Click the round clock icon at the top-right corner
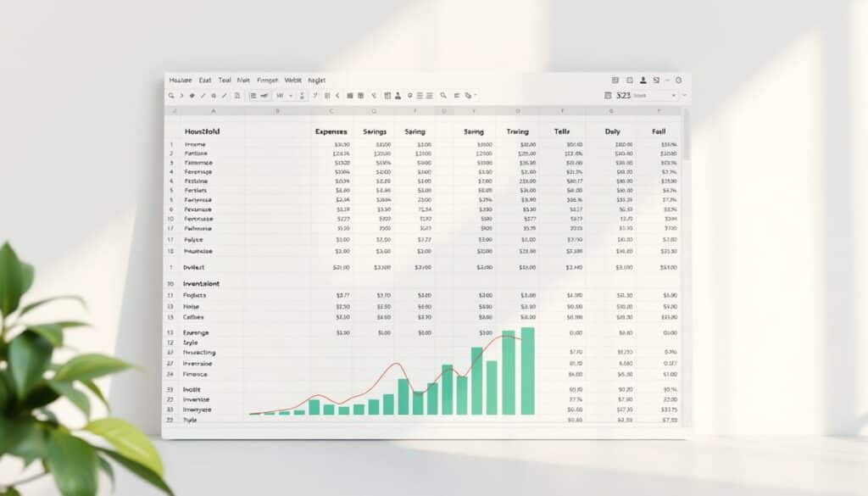868x496 pixels. [x=679, y=81]
